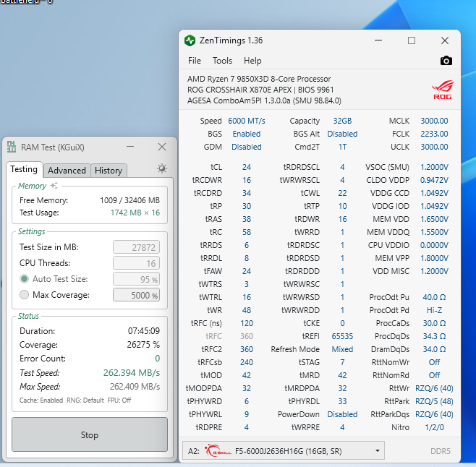Select the Auto Test Size radio button

click(25, 278)
